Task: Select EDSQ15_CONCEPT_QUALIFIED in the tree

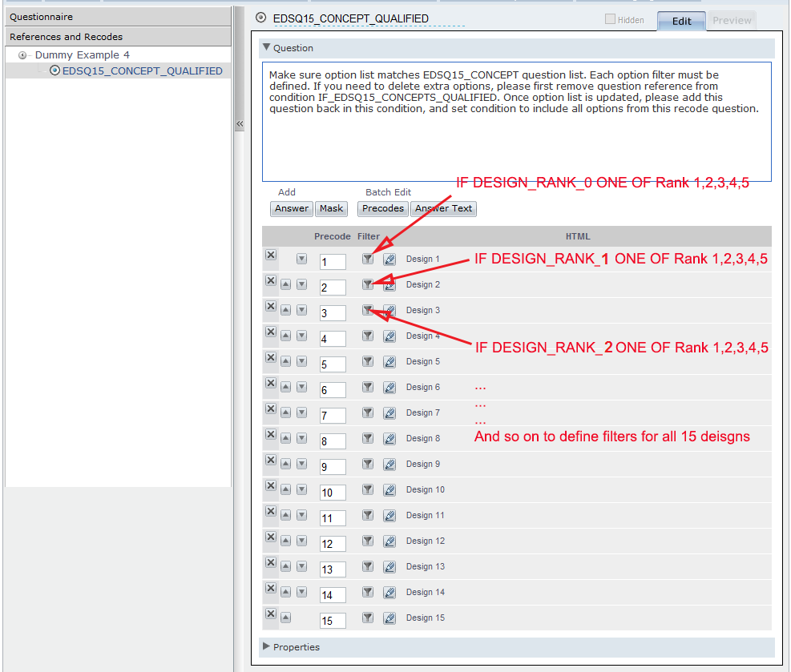Action: tap(143, 71)
